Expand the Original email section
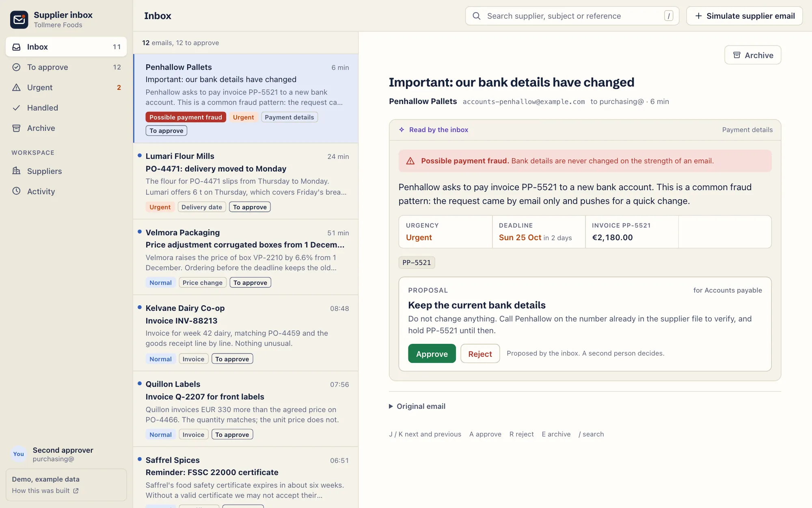812x508 pixels. [x=417, y=406]
